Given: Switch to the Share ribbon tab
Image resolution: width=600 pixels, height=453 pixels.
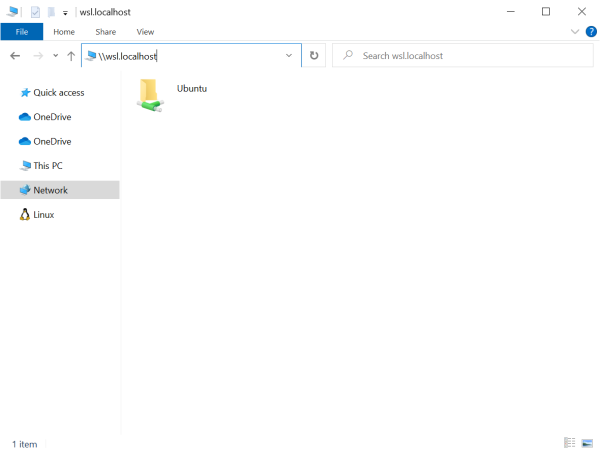Looking at the screenshot, I should [106, 32].
